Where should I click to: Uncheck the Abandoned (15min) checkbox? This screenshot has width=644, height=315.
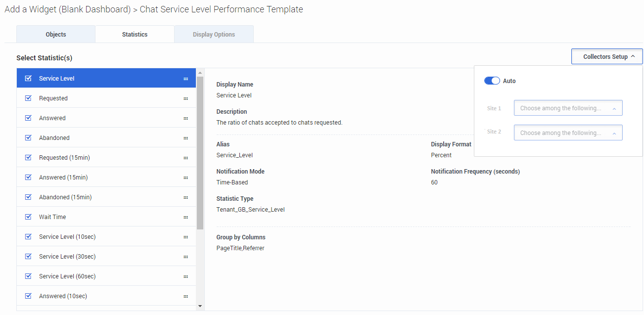(x=28, y=197)
